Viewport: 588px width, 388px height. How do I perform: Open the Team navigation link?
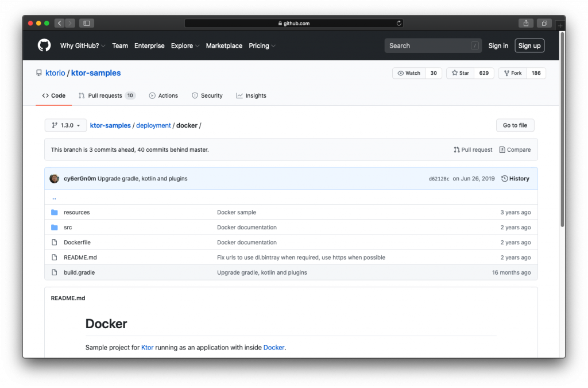pos(120,46)
